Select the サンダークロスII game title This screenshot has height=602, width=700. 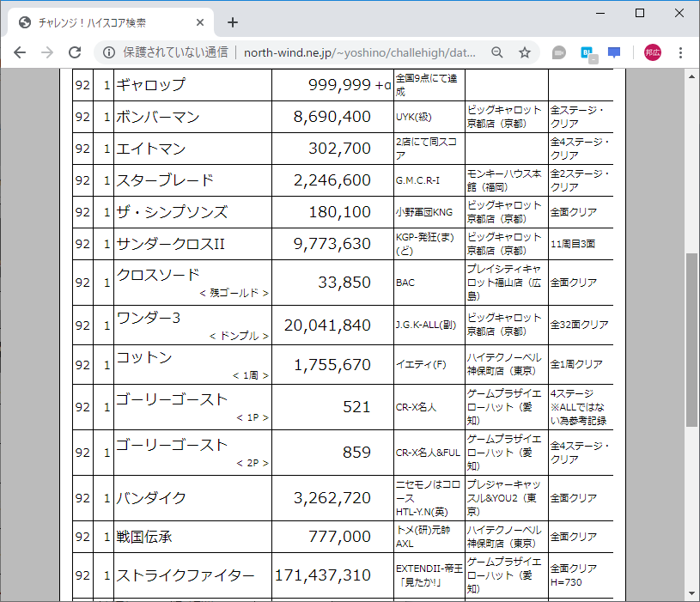click(x=171, y=244)
